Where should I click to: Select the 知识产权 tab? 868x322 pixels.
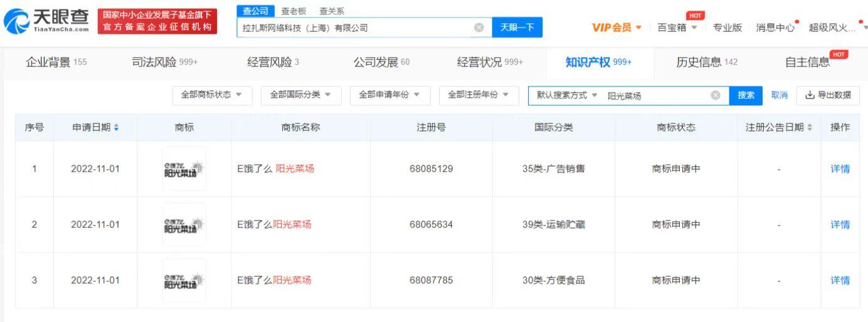click(x=598, y=62)
